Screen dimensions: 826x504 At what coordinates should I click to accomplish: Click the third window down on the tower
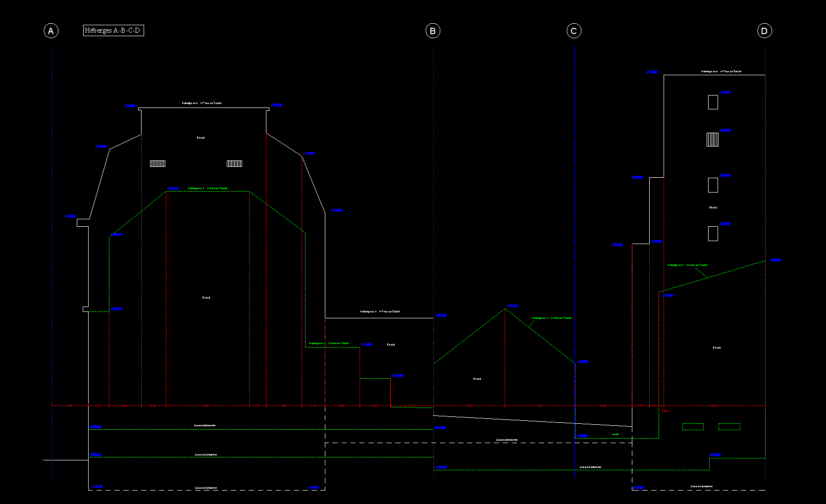pyautogui.click(x=713, y=185)
